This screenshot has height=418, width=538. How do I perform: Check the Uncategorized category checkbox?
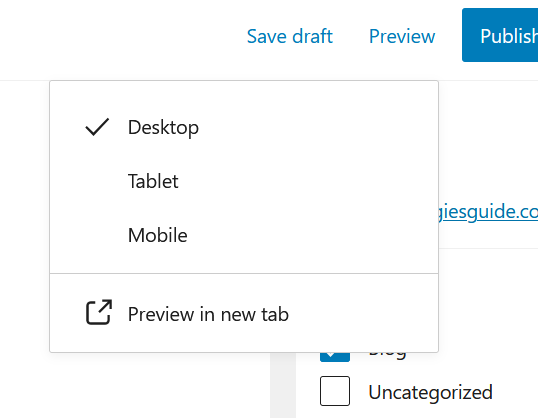(335, 391)
